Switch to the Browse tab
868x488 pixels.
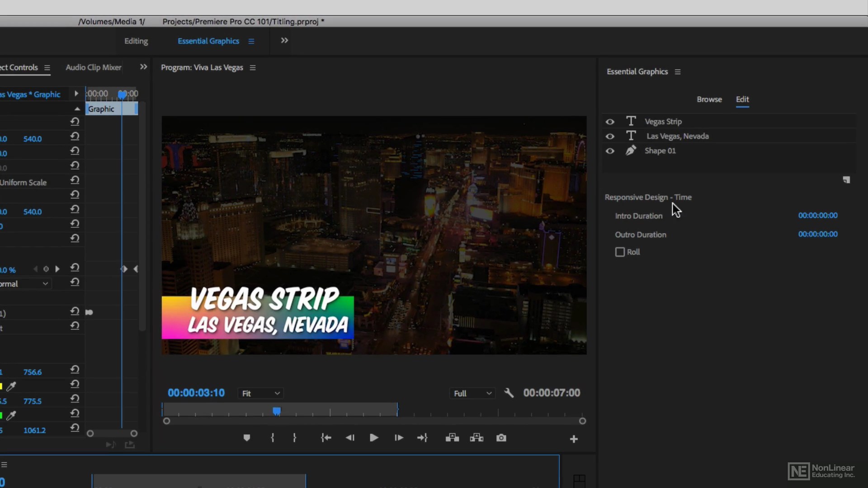(709, 99)
